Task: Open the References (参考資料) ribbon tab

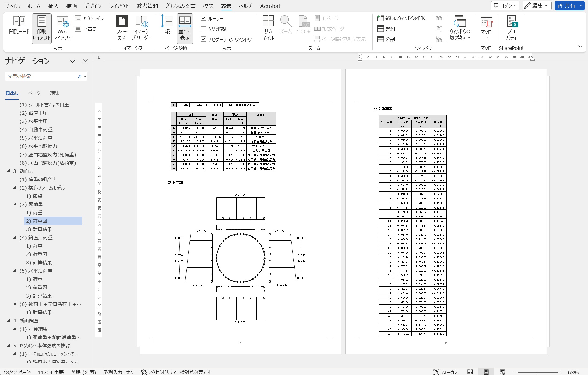Action: [147, 6]
